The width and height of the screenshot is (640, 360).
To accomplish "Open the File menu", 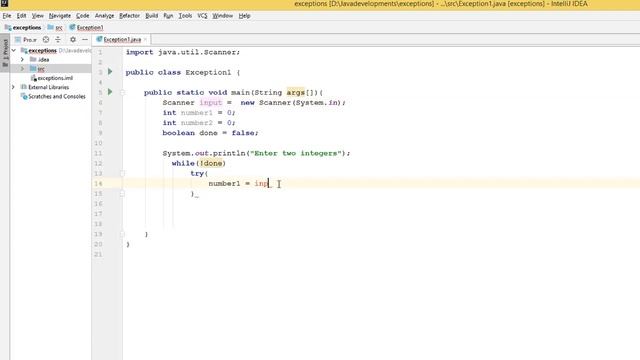I will [x=7, y=16].
